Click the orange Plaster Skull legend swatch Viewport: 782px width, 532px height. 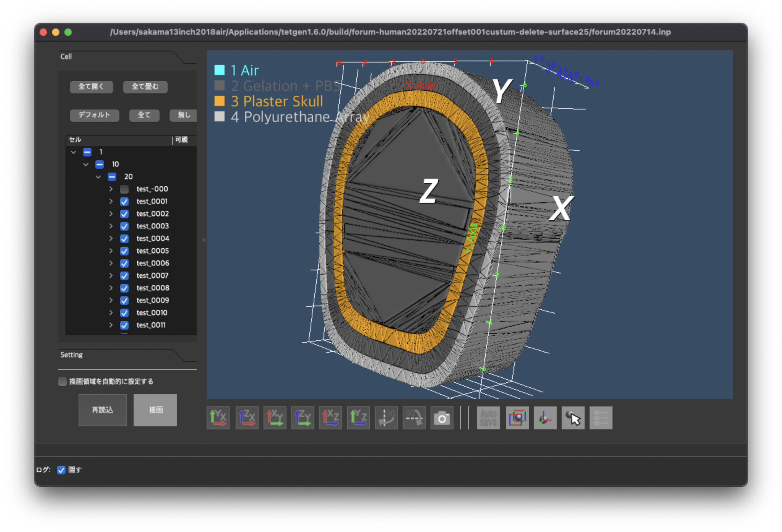219,101
